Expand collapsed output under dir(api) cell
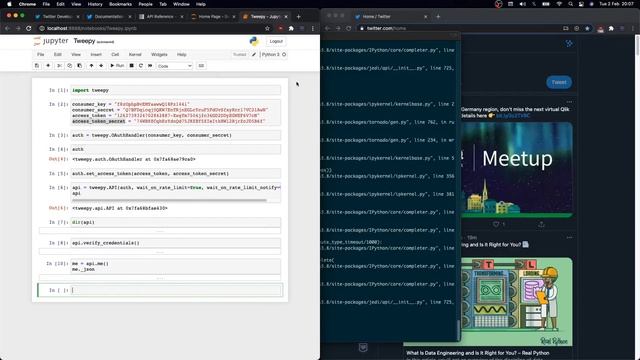Image resolution: width=640 pixels, height=360 pixels. tap(160, 231)
